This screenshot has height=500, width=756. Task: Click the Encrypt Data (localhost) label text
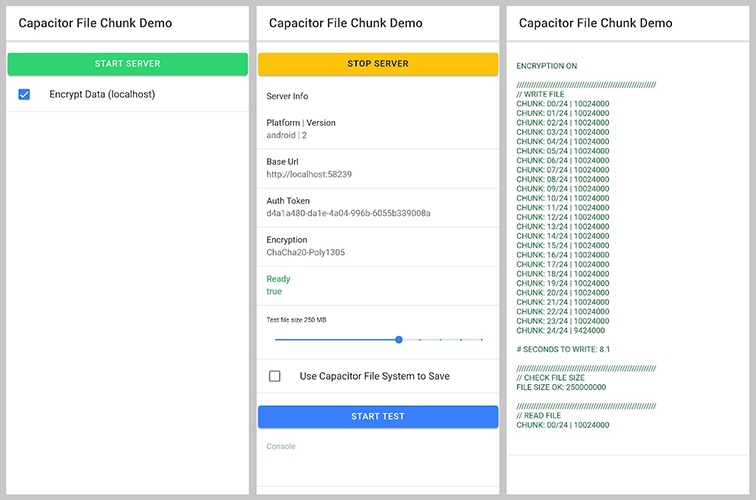pos(102,95)
